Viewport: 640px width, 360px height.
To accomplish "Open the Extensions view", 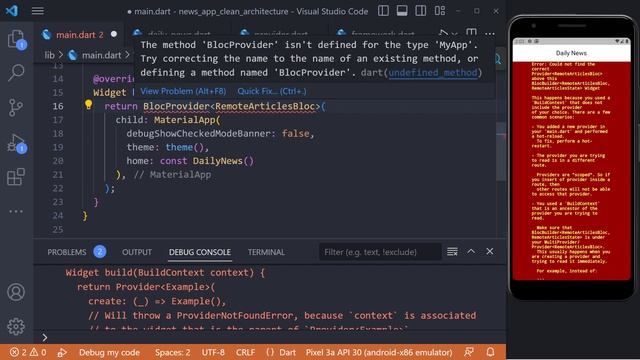I will coord(16,177).
